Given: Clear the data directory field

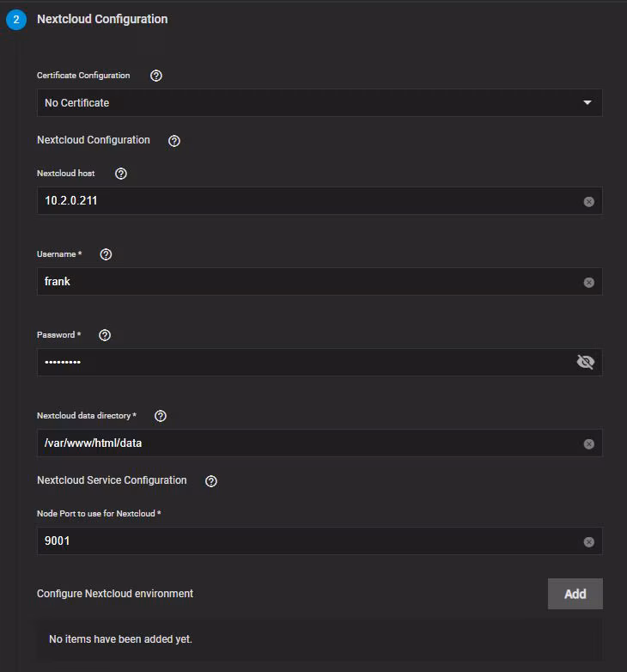Looking at the screenshot, I should tap(588, 444).
